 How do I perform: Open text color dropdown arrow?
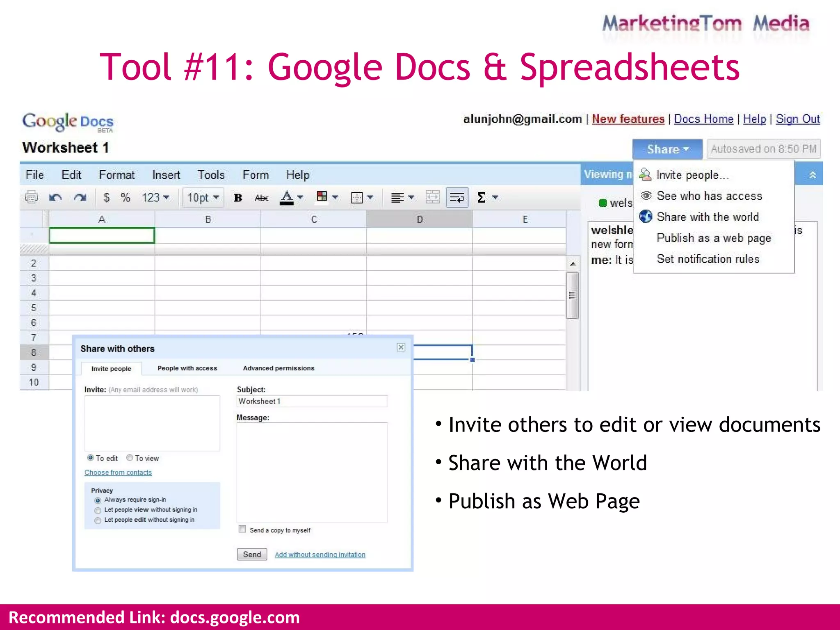click(300, 197)
